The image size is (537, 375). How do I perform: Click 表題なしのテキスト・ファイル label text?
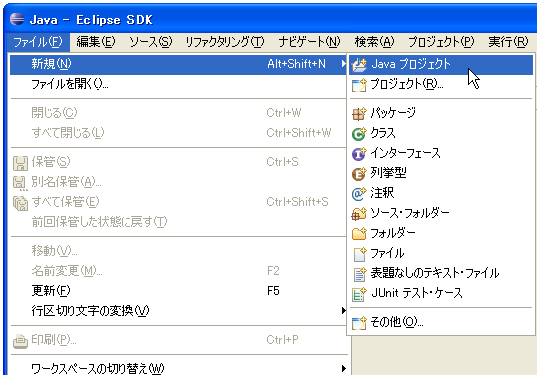pyautogui.click(x=435, y=273)
